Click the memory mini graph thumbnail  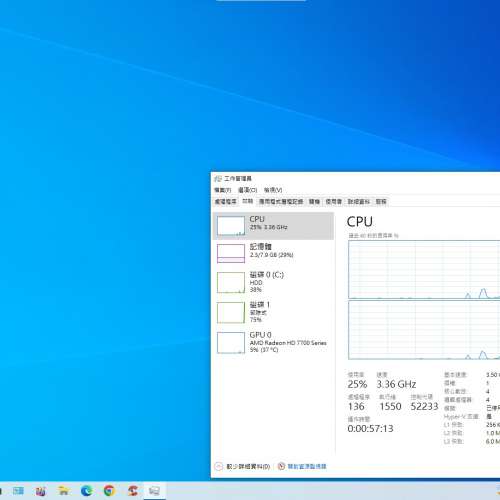(231, 253)
